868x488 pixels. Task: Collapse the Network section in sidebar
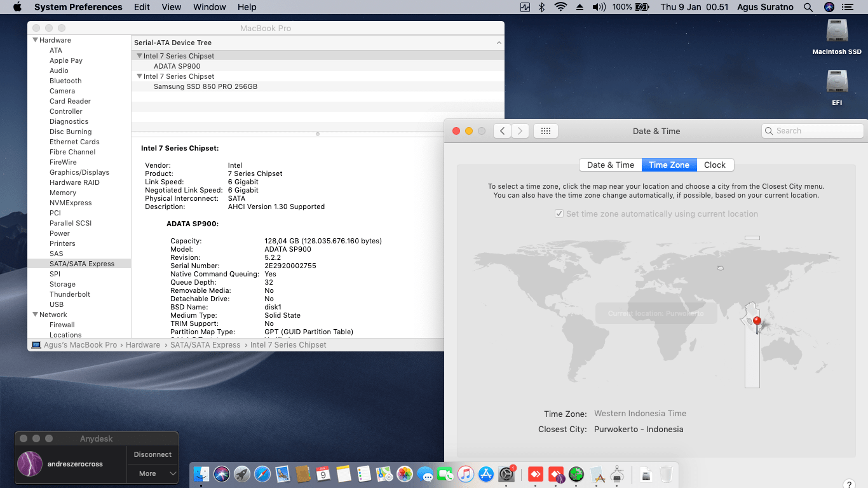[x=36, y=315]
